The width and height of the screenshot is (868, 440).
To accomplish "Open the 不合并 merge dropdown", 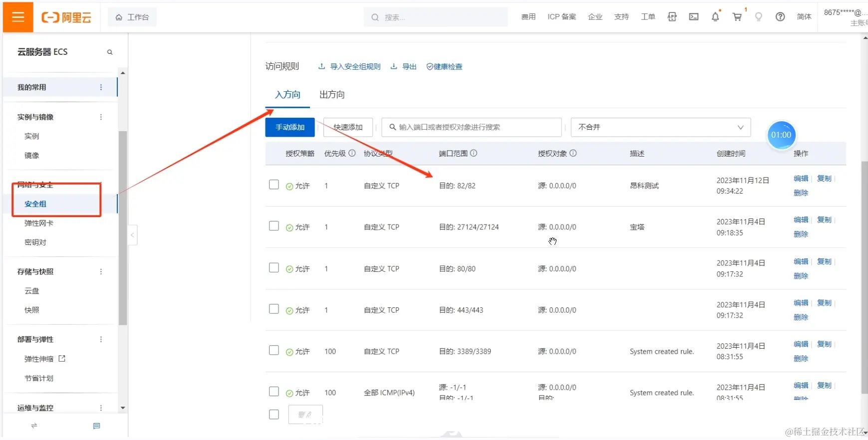I will click(x=661, y=127).
